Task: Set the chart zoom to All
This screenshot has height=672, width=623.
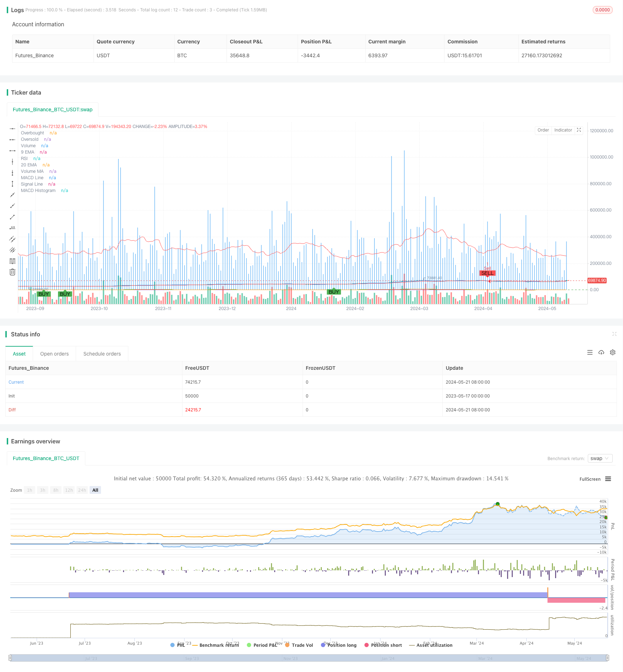Action: tap(95, 490)
